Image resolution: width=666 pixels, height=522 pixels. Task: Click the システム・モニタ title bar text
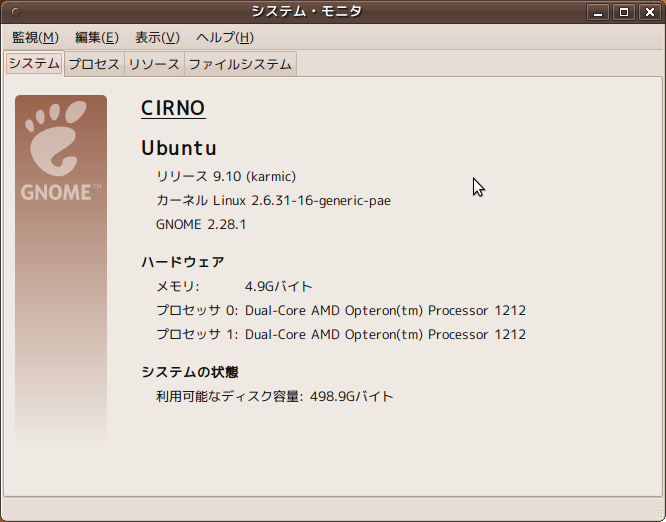[x=306, y=11]
